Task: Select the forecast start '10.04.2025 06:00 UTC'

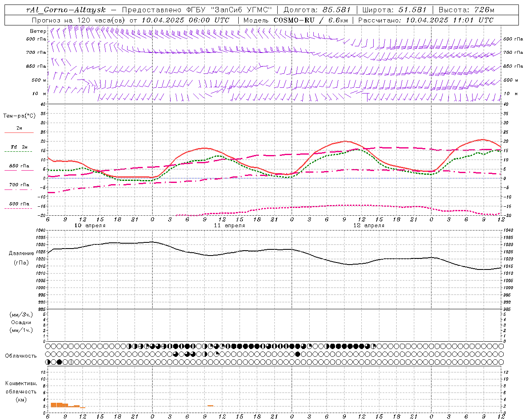Action: (x=185, y=20)
